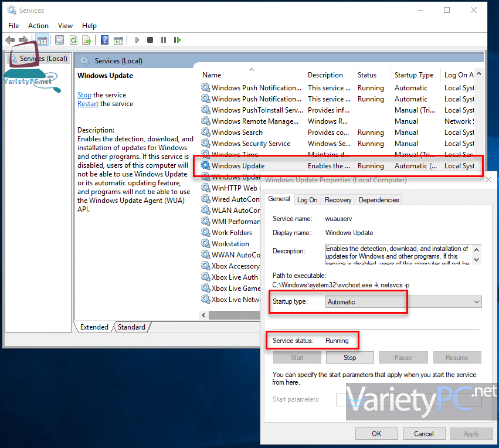This screenshot has width=499, height=448.
Task: Click the gear icon beside WinHTTP Web
Action: pyautogui.click(x=206, y=188)
